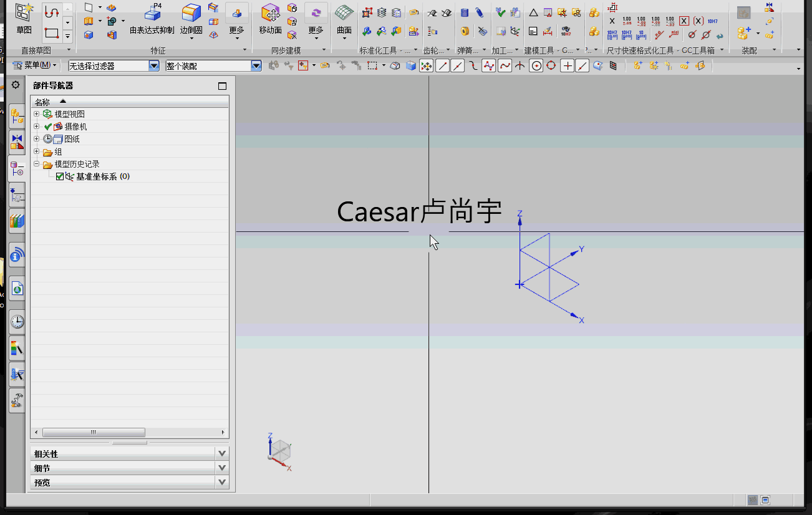Select the 基准坐标系 (0) tree item
Image resolution: width=812 pixels, height=515 pixels.
tap(103, 176)
